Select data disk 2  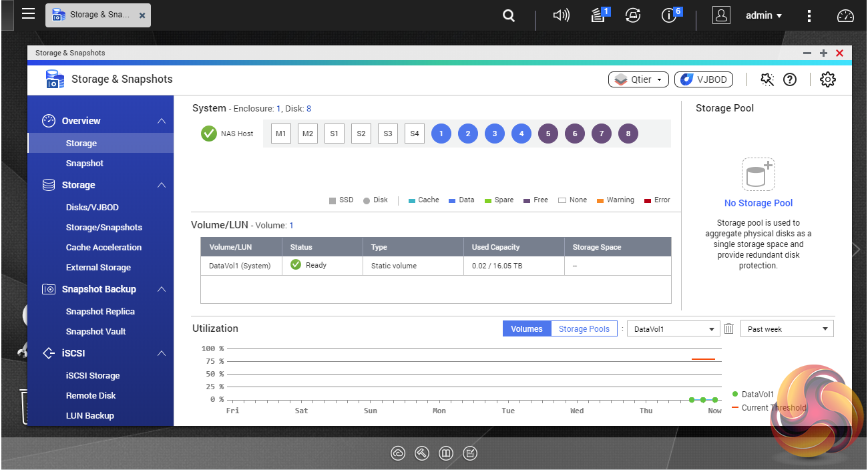coord(468,134)
